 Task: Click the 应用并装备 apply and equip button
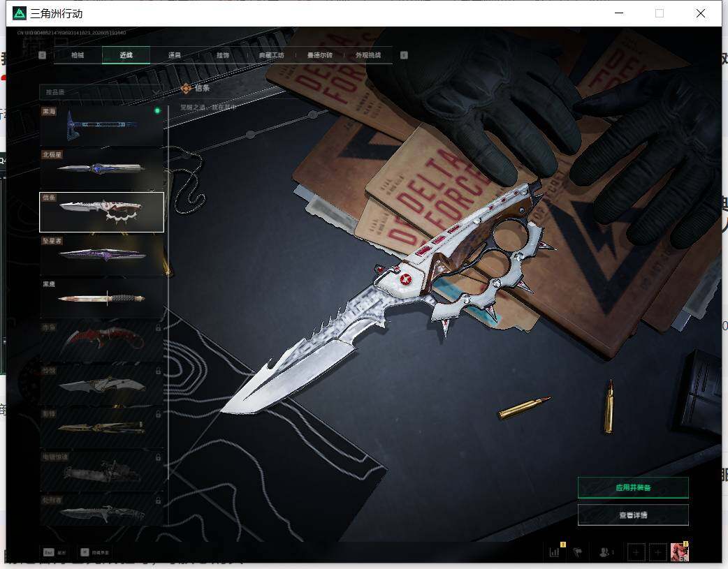click(633, 487)
